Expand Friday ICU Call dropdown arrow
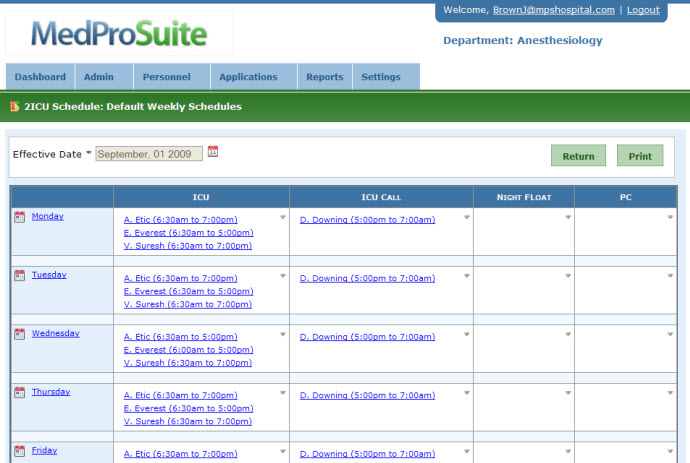This screenshot has width=690, height=463. pyautogui.click(x=466, y=451)
